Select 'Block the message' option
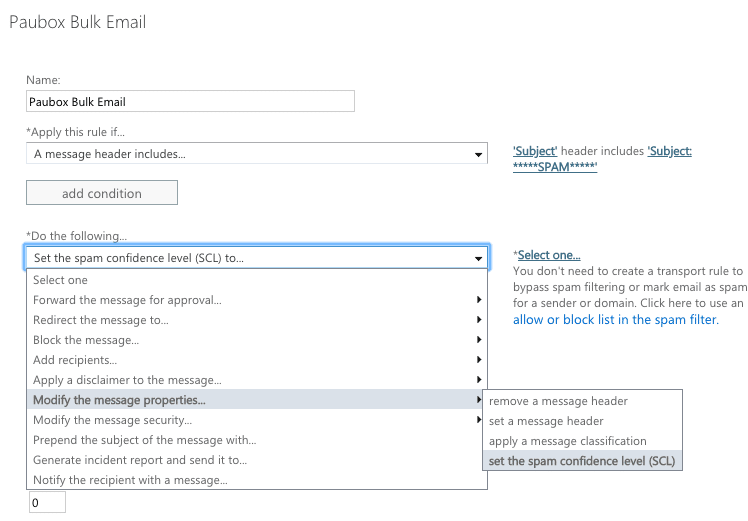This screenshot has height=521, width=748. pyautogui.click(x=86, y=340)
